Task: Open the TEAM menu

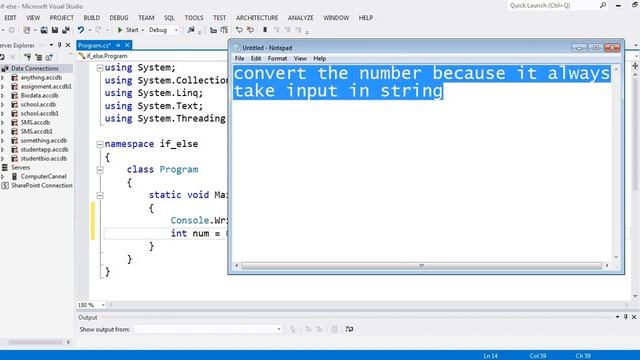Action: coord(146,18)
